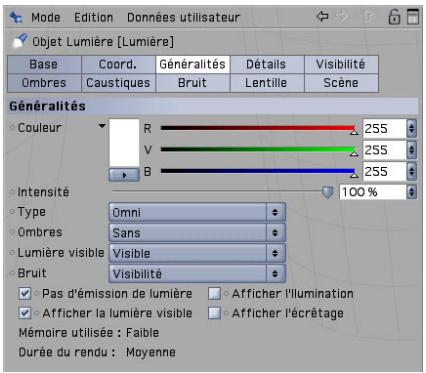Switch to the Coord. tab
Viewport: 426px width, 373px height.
click(118, 64)
